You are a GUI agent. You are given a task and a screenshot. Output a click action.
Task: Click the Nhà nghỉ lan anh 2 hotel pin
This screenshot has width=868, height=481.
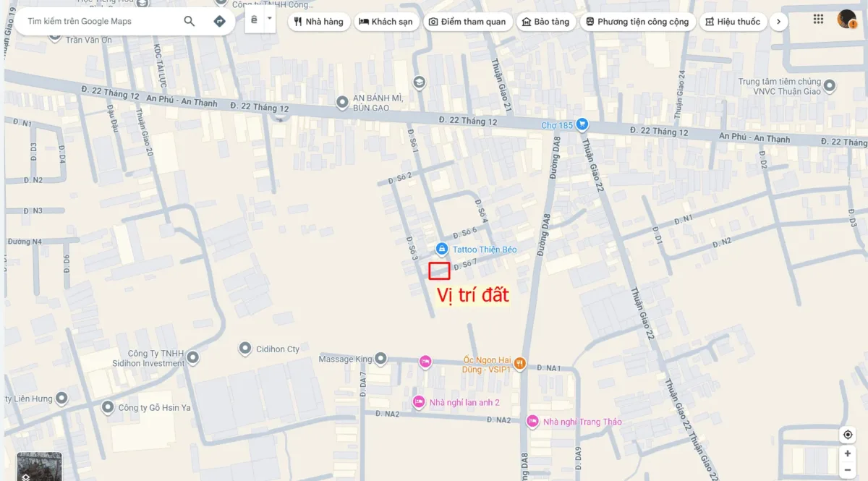point(418,401)
